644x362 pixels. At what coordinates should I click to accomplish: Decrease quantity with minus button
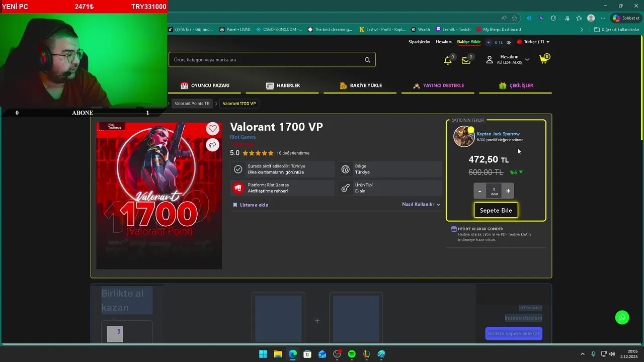(479, 191)
